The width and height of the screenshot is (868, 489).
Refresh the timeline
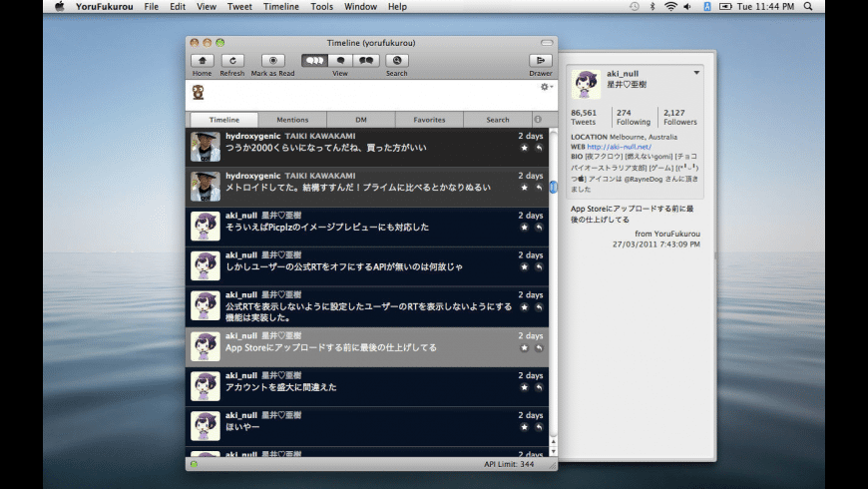click(232, 60)
